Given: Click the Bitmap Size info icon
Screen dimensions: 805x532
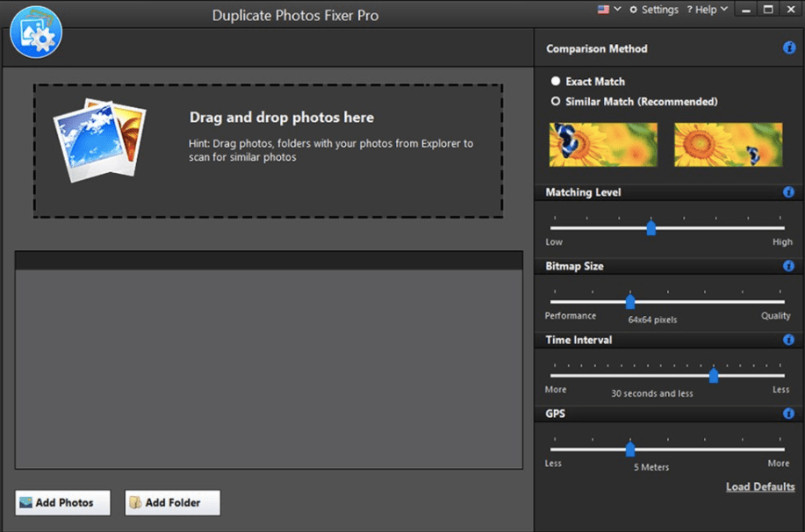Looking at the screenshot, I should tap(788, 266).
